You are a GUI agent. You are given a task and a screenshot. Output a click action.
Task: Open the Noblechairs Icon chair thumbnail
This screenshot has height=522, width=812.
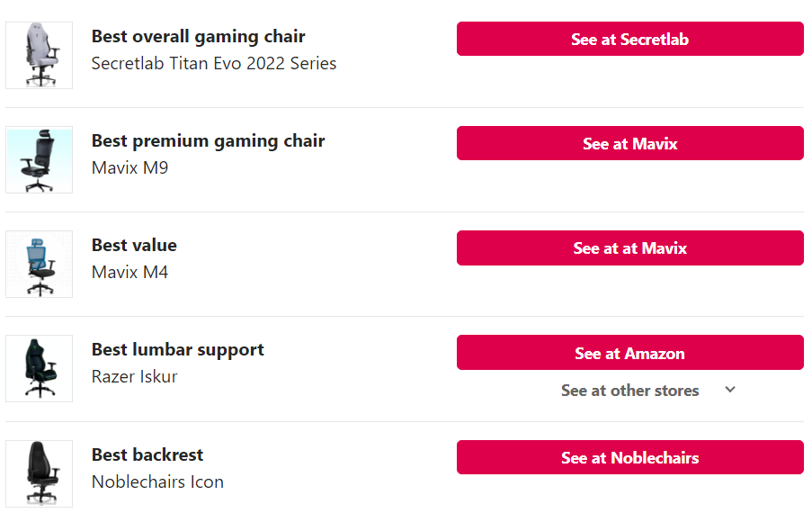pyautogui.click(x=39, y=473)
